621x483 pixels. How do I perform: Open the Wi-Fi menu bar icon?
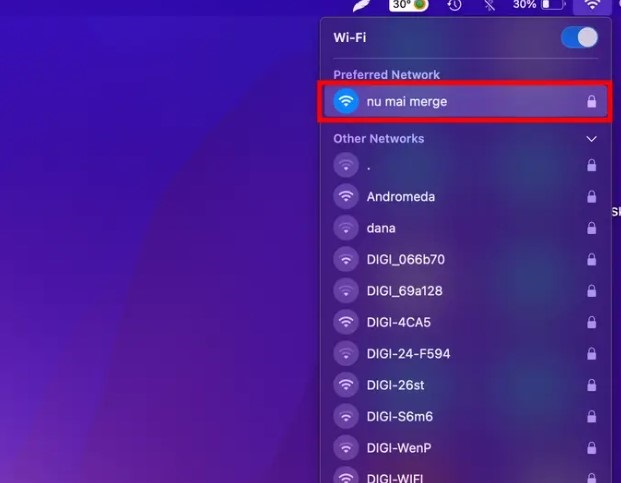[592, 5]
